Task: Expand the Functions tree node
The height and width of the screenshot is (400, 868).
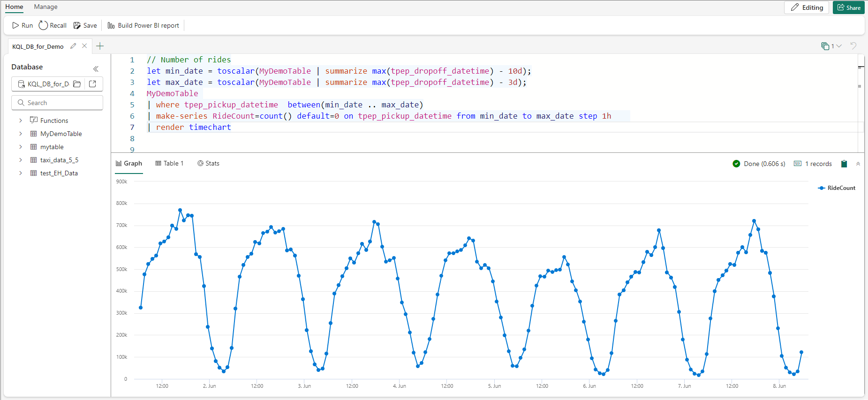Action: click(21, 121)
